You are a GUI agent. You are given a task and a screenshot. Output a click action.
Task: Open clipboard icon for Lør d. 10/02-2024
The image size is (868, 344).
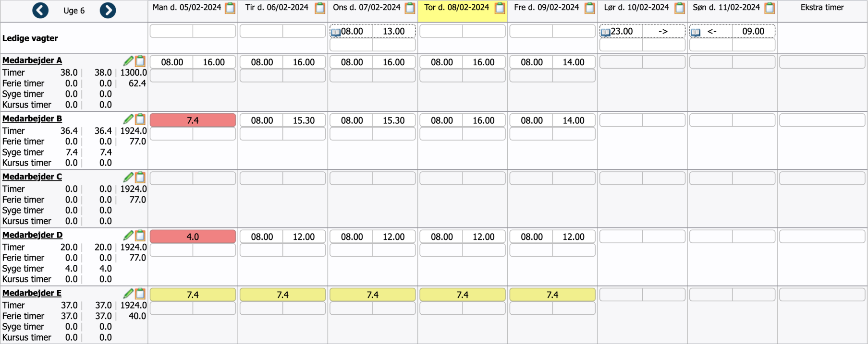680,8
